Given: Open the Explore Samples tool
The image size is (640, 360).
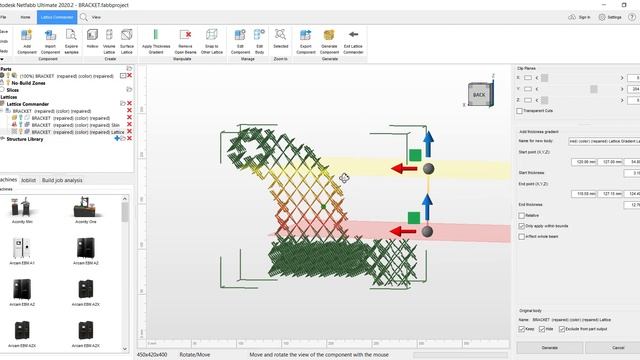Looking at the screenshot, I should pos(71,35).
